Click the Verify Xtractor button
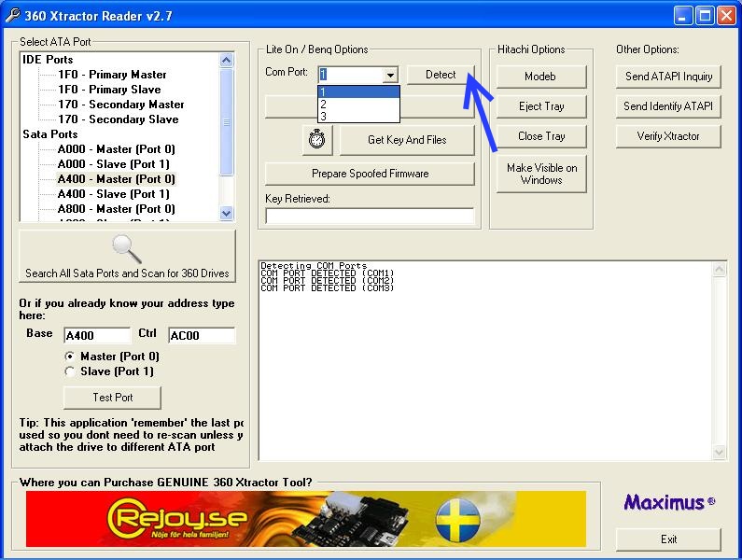 [668, 136]
